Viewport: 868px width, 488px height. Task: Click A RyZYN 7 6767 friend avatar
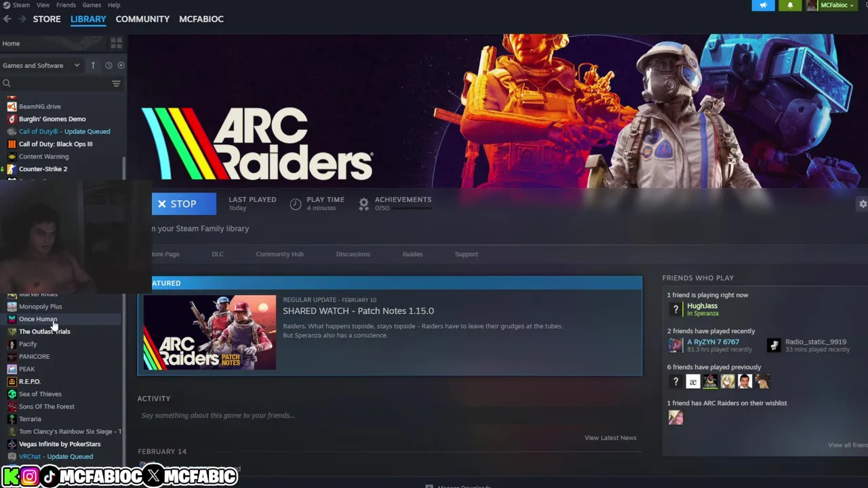(675, 345)
